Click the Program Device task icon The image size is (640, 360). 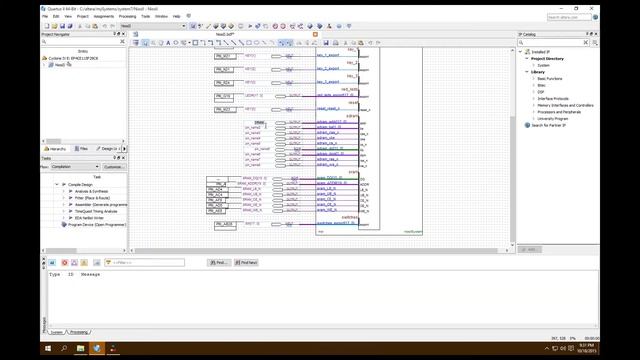[x=64, y=225]
